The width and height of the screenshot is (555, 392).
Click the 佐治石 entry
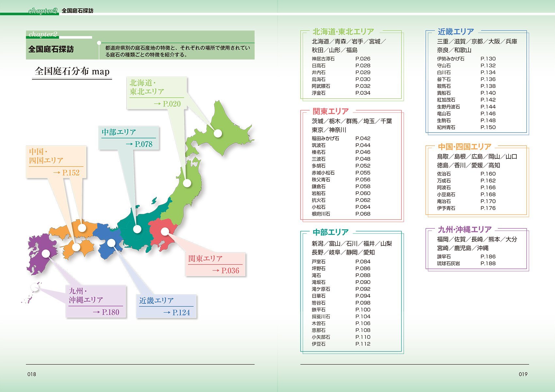(x=466, y=174)
